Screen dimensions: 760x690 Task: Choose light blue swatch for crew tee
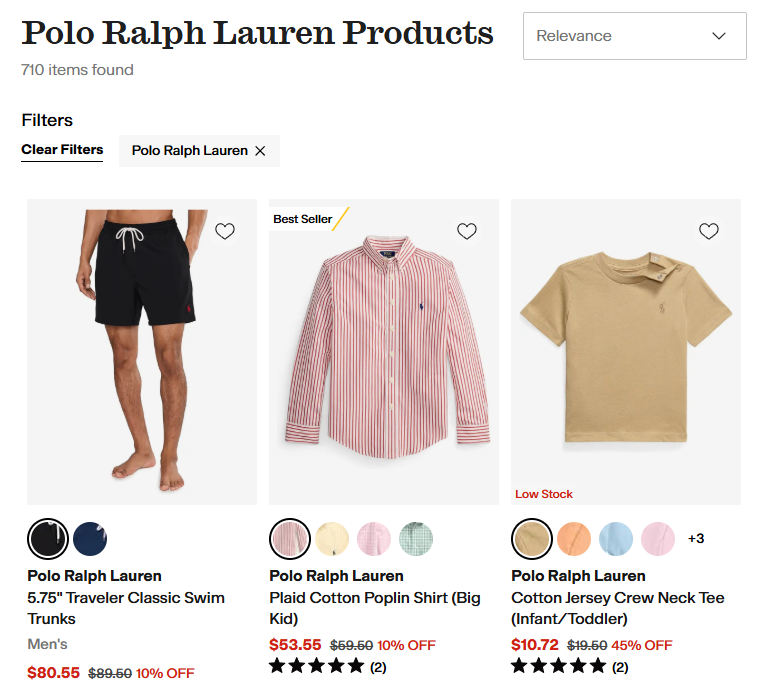click(x=616, y=539)
